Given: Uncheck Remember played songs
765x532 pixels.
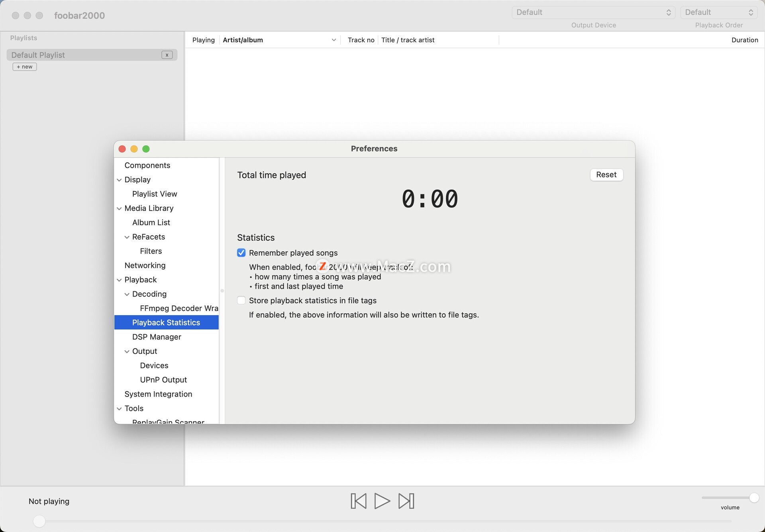Looking at the screenshot, I should (241, 253).
